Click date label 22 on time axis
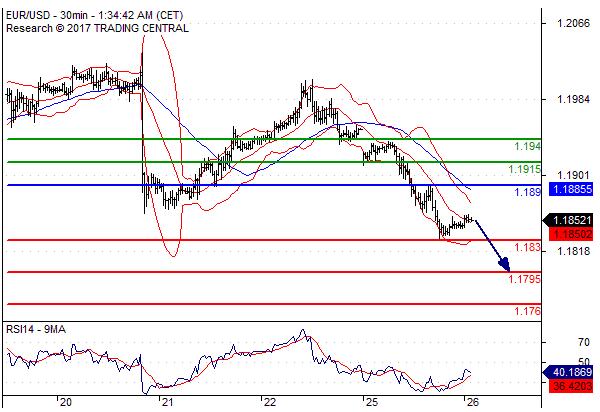 (x=269, y=402)
